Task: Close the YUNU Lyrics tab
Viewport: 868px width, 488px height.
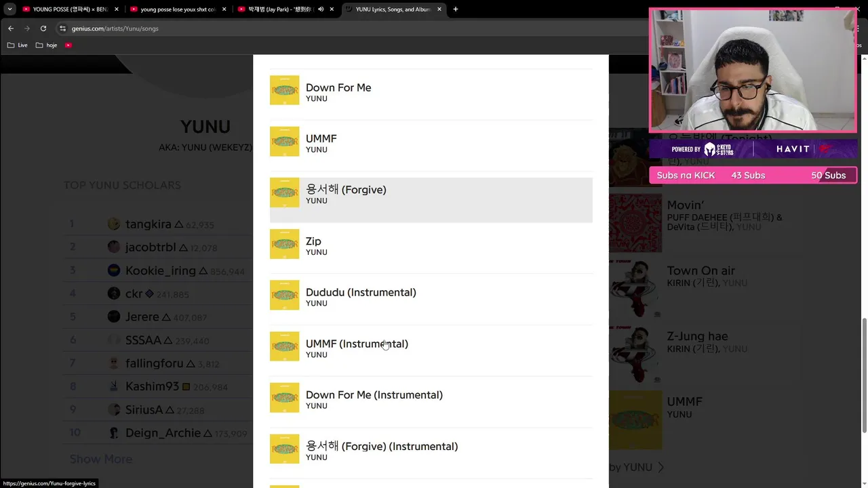Action: [439, 9]
